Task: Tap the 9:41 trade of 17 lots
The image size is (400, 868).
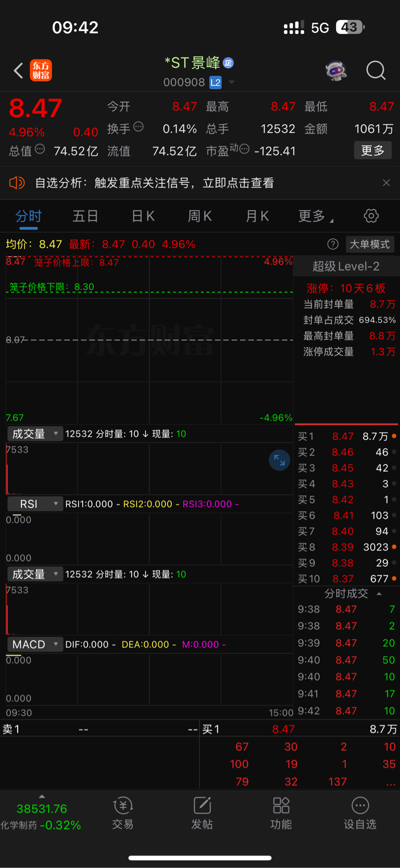Action: [346, 694]
